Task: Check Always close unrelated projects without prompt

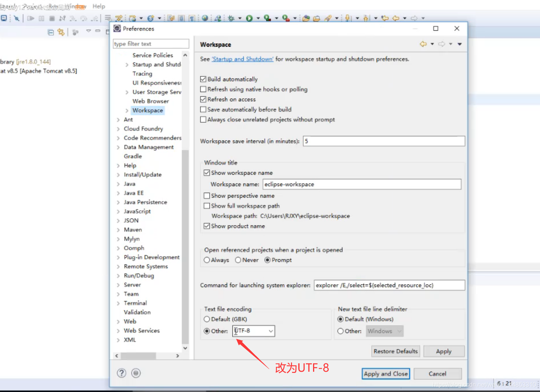Action: [x=203, y=120]
